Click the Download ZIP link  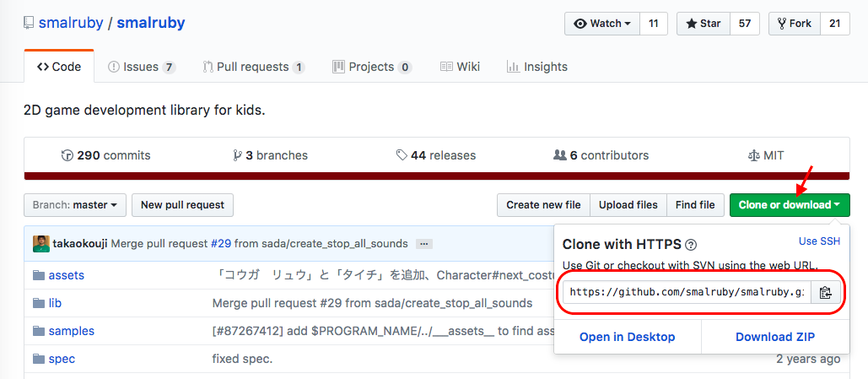(775, 337)
